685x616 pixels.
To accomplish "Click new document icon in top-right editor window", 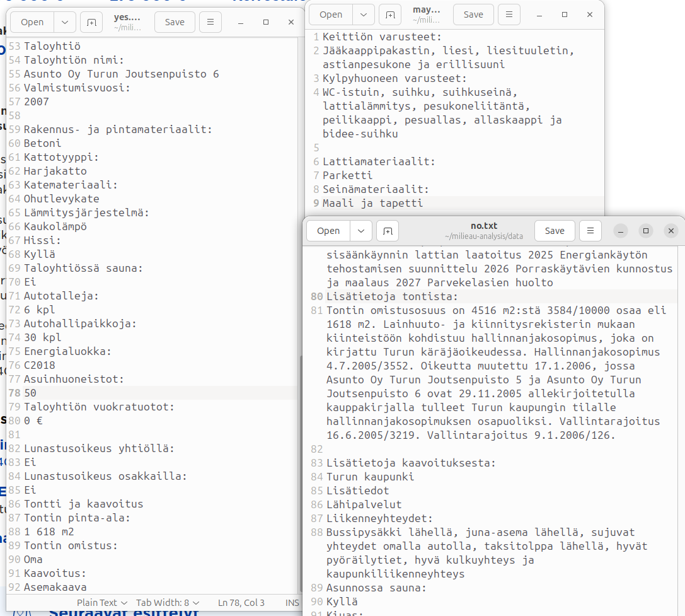I will [x=390, y=15].
